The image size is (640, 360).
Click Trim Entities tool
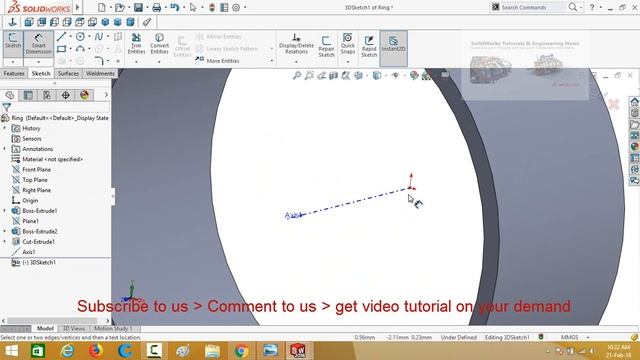(136, 44)
